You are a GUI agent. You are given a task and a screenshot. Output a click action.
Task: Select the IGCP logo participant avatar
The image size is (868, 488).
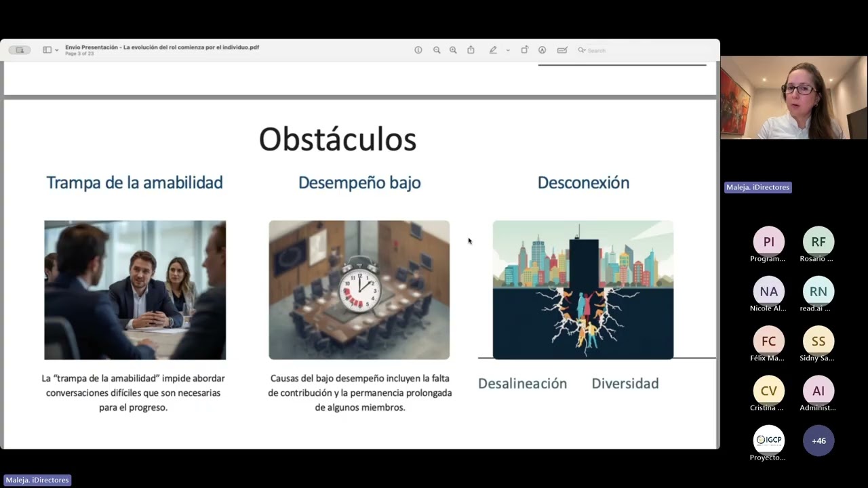point(768,440)
